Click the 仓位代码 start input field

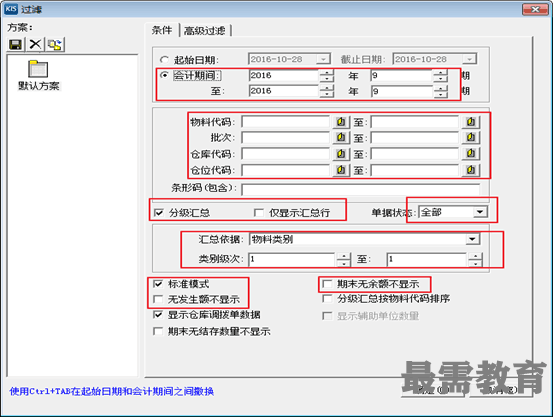pyautogui.click(x=286, y=170)
